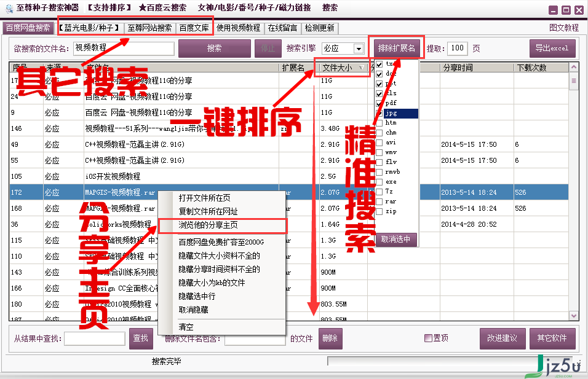Check the wmv extension checkbox
The height and width of the screenshot is (379, 588).
(379, 152)
